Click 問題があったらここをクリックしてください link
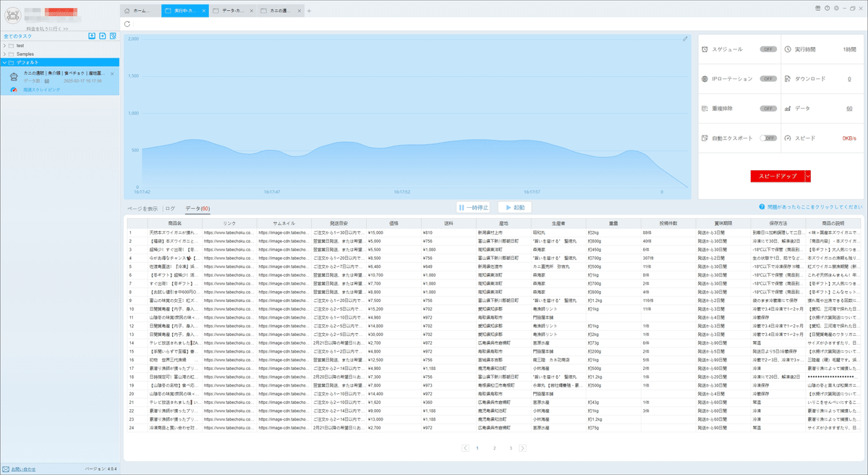This screenshot has width=868, height=475. [x=814, y=206]
